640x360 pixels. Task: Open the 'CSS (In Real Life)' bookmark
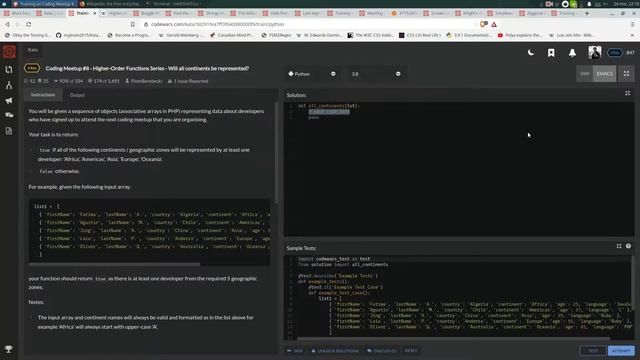pos(420,36)
